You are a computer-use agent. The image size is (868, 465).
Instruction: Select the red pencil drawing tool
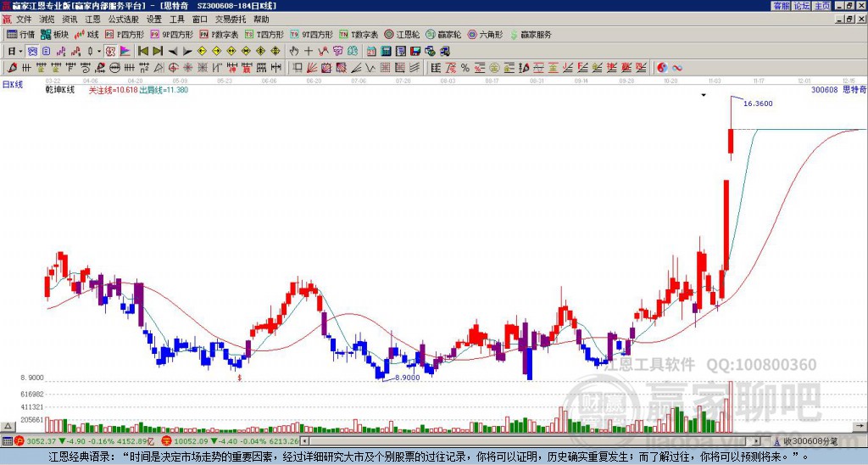pyautogui.click(x=12, y=68)
